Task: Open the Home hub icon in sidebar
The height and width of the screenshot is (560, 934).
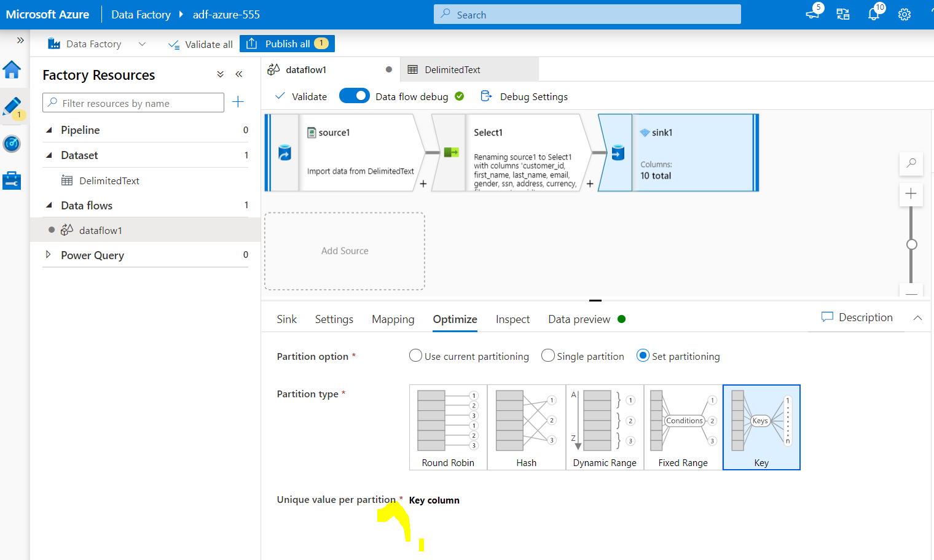Action: pos(12,70)
